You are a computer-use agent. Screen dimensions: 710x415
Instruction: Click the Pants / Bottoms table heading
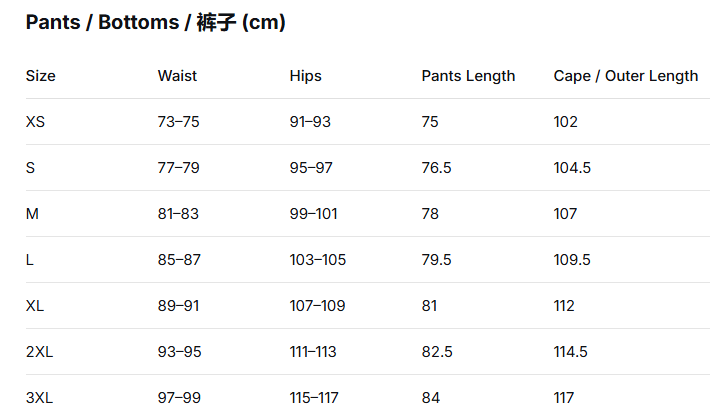pos(155,23)
